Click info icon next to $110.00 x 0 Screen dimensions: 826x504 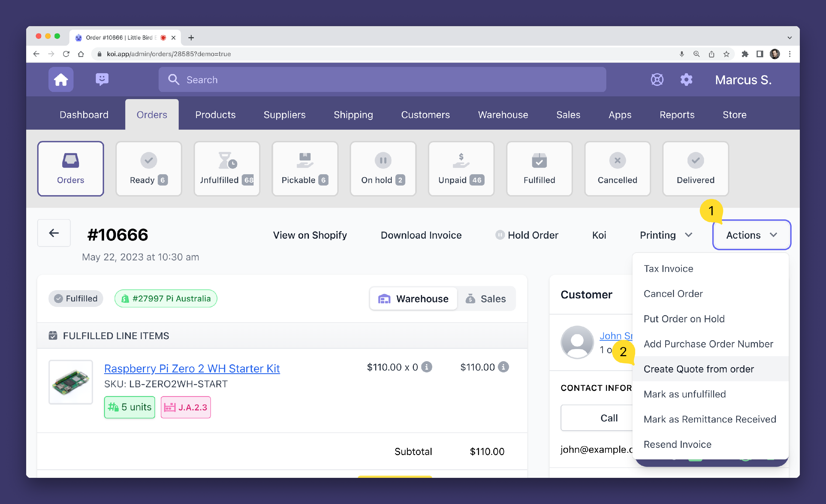click(x=426, y=367)
